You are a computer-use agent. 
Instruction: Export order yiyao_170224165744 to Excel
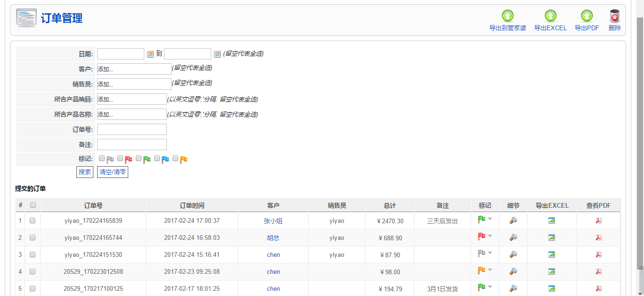click(x=552, y=237)
